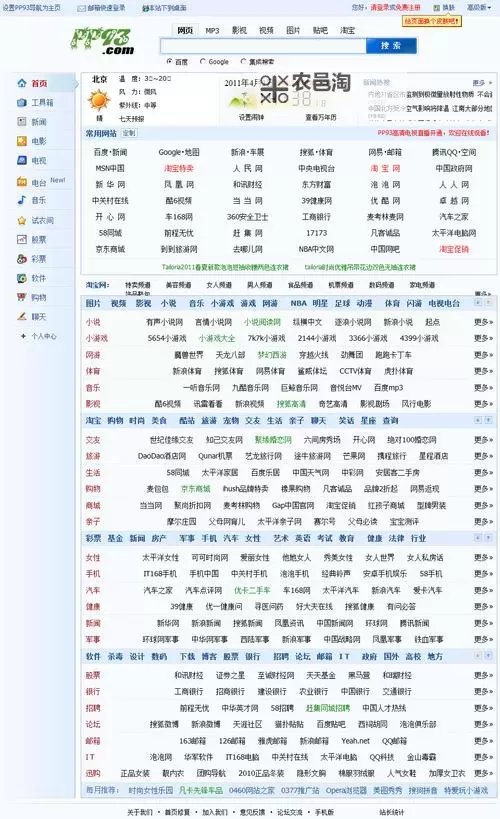Open the 4399小游戏 link
The width and height of the screenshot is (500, 819).
click(x=418, y=338)
